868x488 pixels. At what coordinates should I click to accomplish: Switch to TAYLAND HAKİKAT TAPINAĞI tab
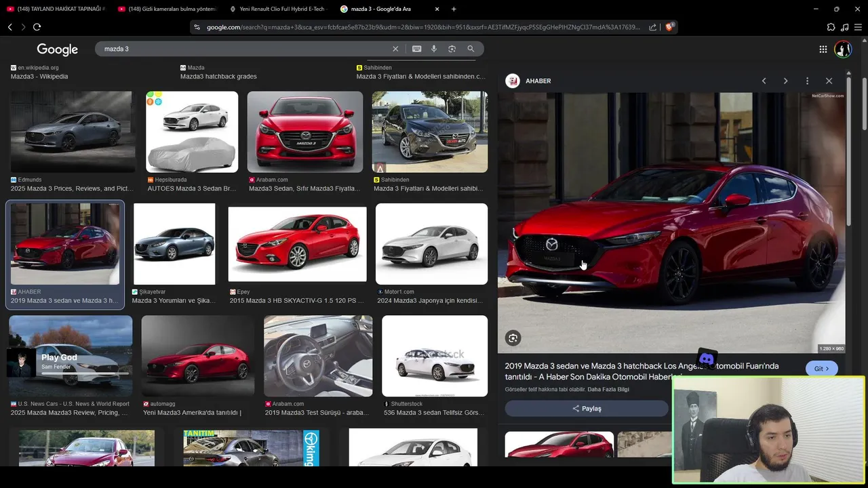click(x=56, y=9)
